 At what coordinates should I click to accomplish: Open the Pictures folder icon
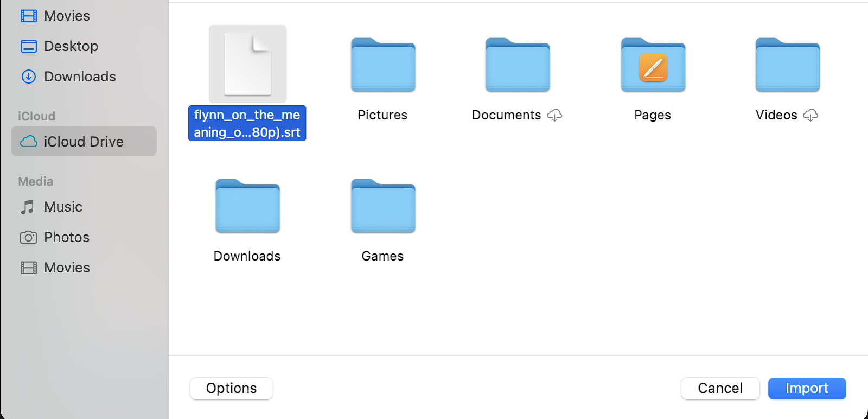click(x=383, y=65)
